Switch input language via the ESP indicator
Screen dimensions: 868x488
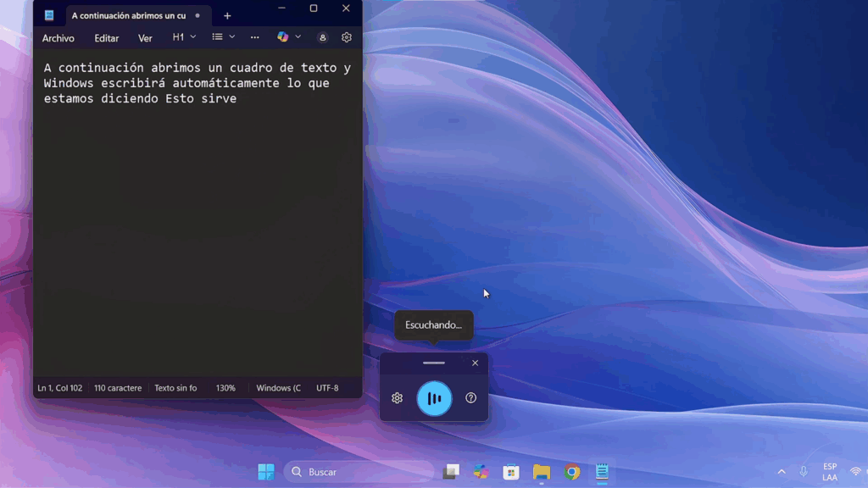coord(830,471)
